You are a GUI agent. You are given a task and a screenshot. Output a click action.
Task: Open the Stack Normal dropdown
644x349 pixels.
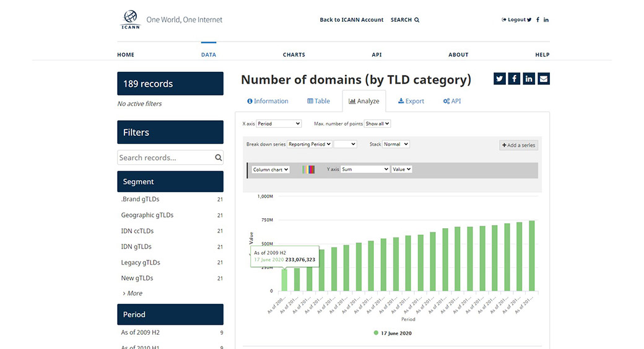point(396,144)
